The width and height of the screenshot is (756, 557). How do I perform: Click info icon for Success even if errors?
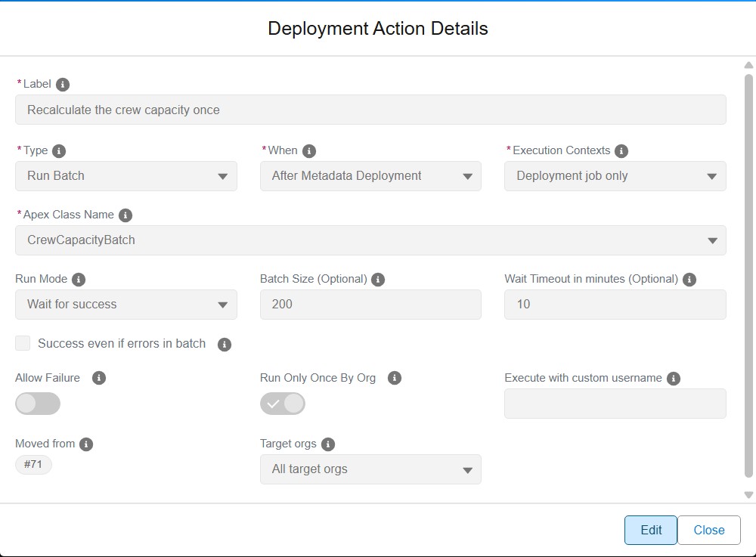click(225, 344)
